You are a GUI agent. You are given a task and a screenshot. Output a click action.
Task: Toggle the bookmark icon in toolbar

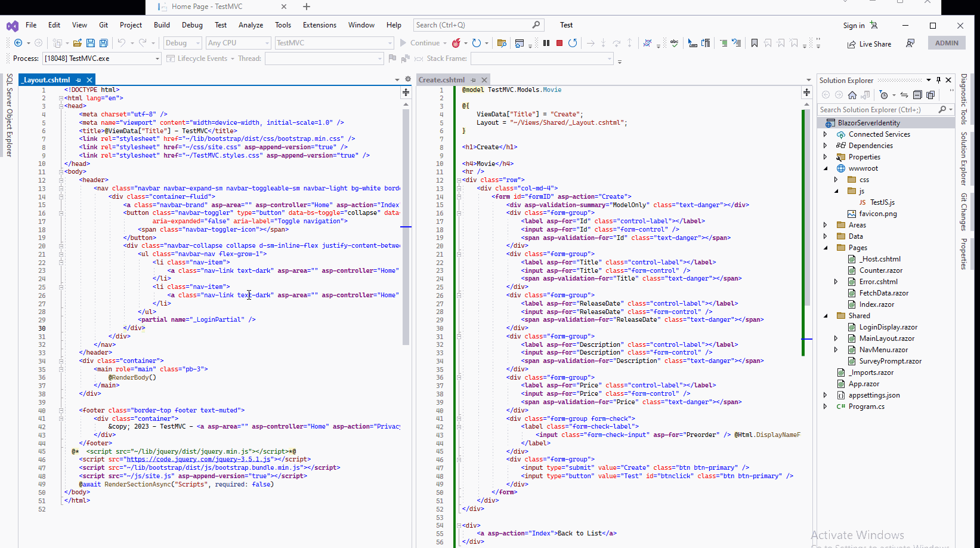click(x=755, y=43)
